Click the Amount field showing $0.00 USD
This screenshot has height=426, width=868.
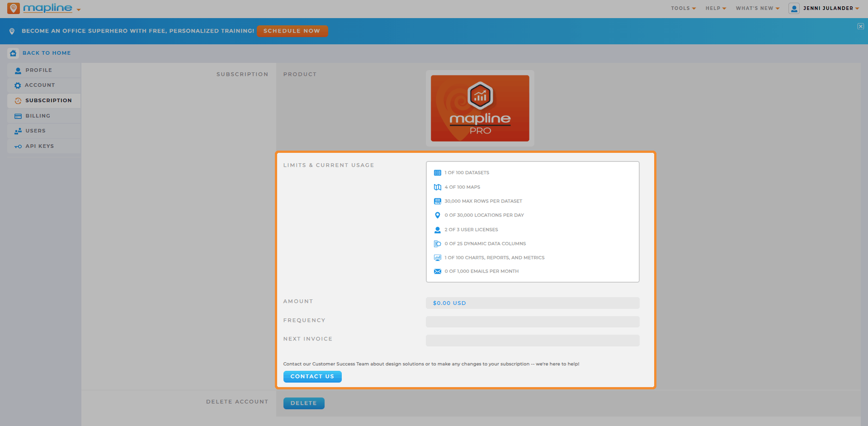[x=533, y=303]
